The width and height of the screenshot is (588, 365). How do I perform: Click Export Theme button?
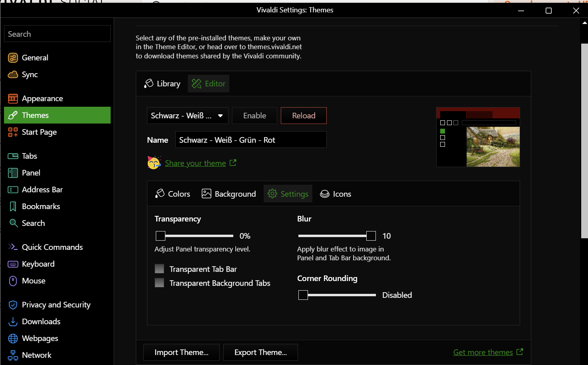(x=260, y=352)
